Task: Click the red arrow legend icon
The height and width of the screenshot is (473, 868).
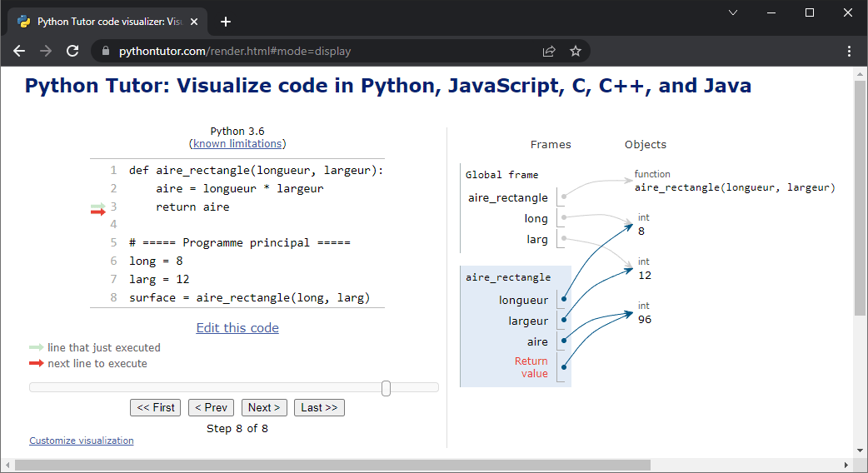Action: click(x=36, y=363)
